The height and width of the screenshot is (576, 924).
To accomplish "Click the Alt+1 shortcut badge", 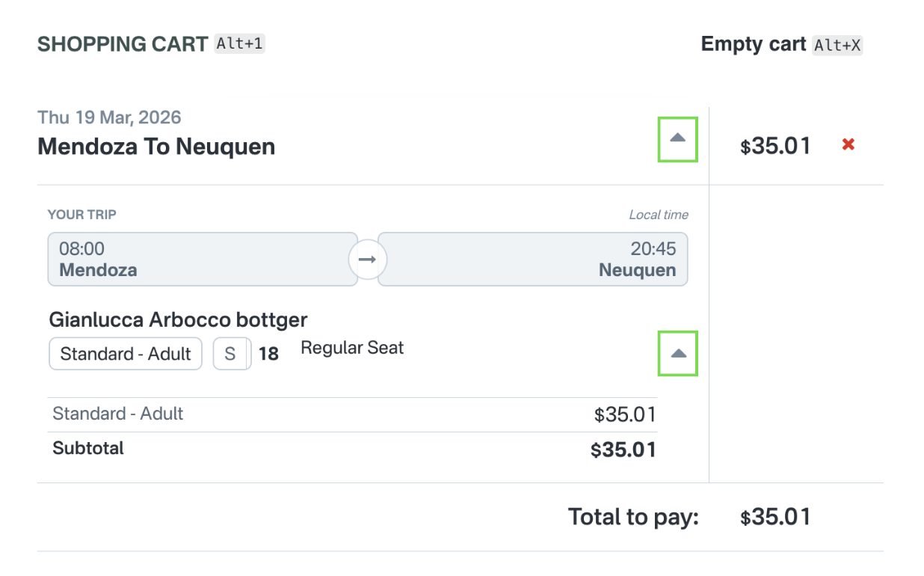I will [239, 43].
